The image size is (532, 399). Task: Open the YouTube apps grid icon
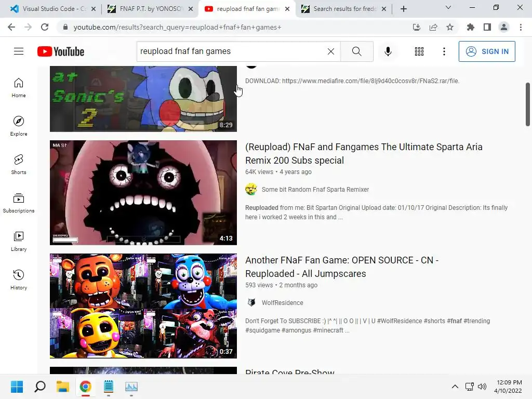point(419,51)
